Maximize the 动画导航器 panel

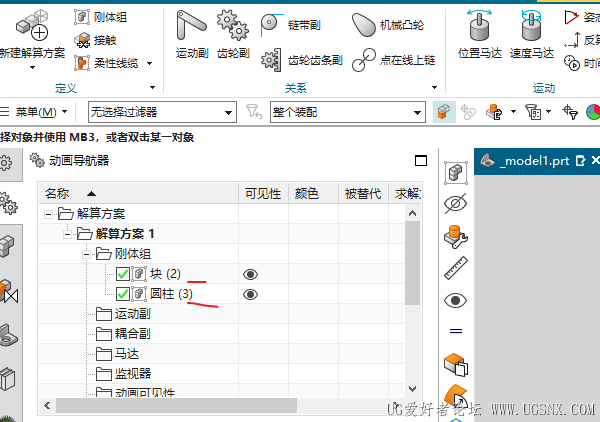[x=421, y=161]
